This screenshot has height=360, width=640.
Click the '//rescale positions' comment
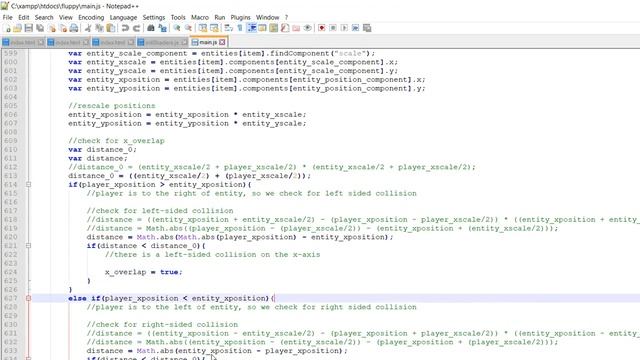[112, 106]
